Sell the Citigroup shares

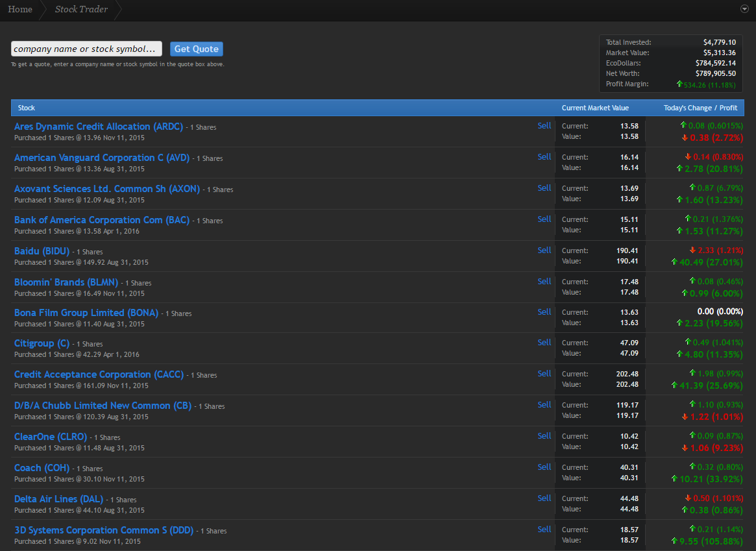(x=544, y=342)
